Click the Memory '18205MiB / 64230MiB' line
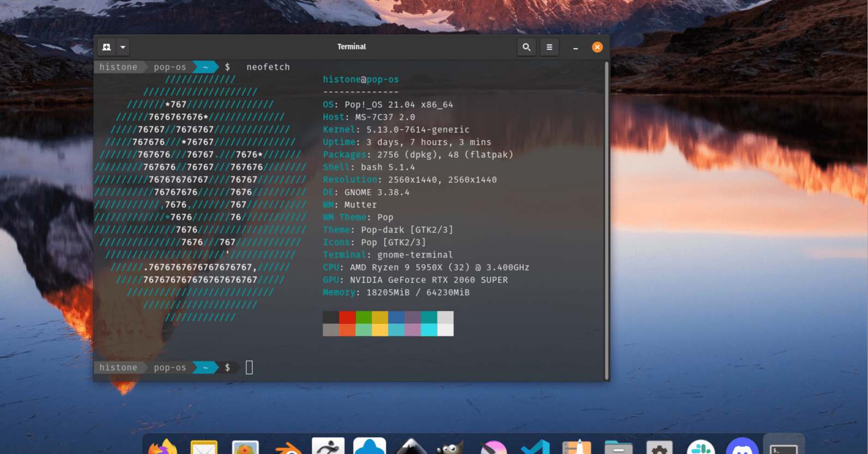 point(396,292)
